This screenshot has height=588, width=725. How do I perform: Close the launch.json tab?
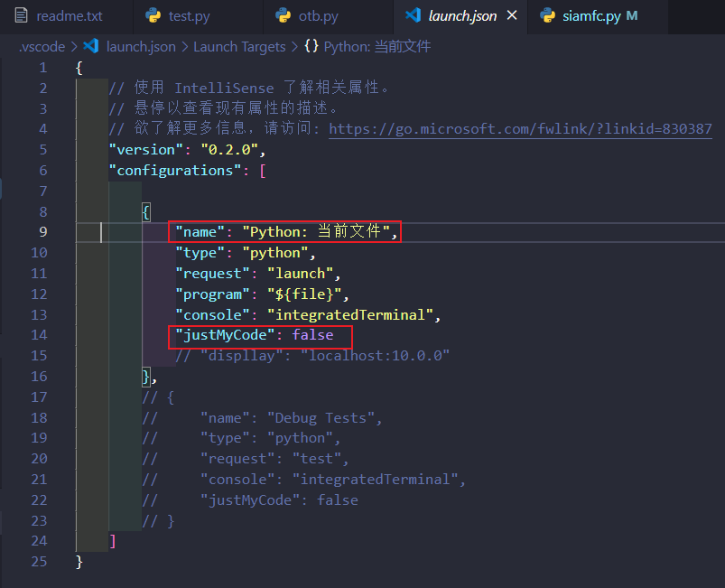[510, 15]
